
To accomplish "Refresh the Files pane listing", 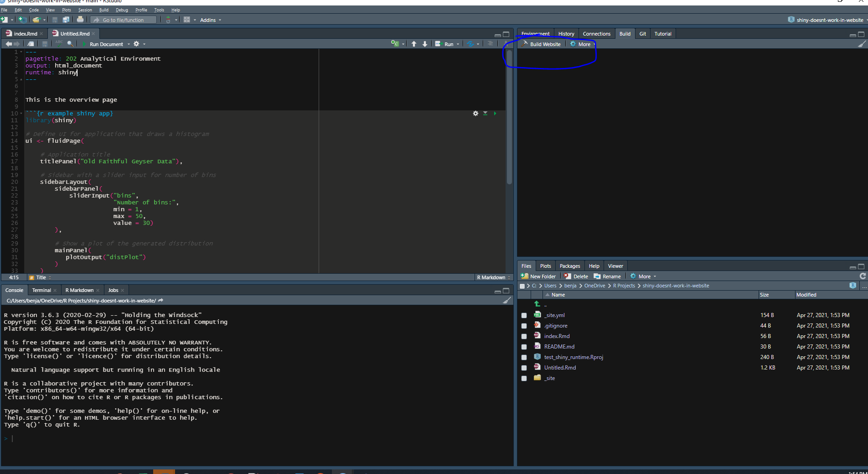I will [x=862, y=276].
